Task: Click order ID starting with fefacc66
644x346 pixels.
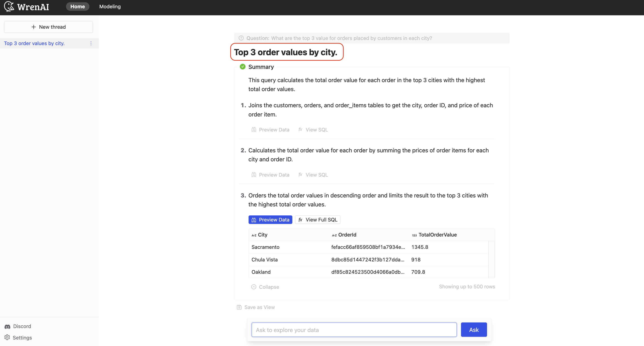Action: (368, 247)
